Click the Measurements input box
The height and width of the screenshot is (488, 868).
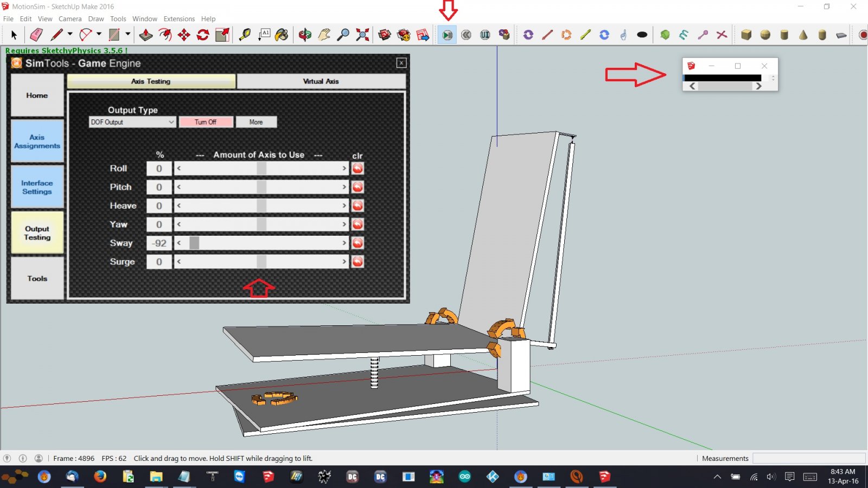pyautogui.click(x=809, y=458)
